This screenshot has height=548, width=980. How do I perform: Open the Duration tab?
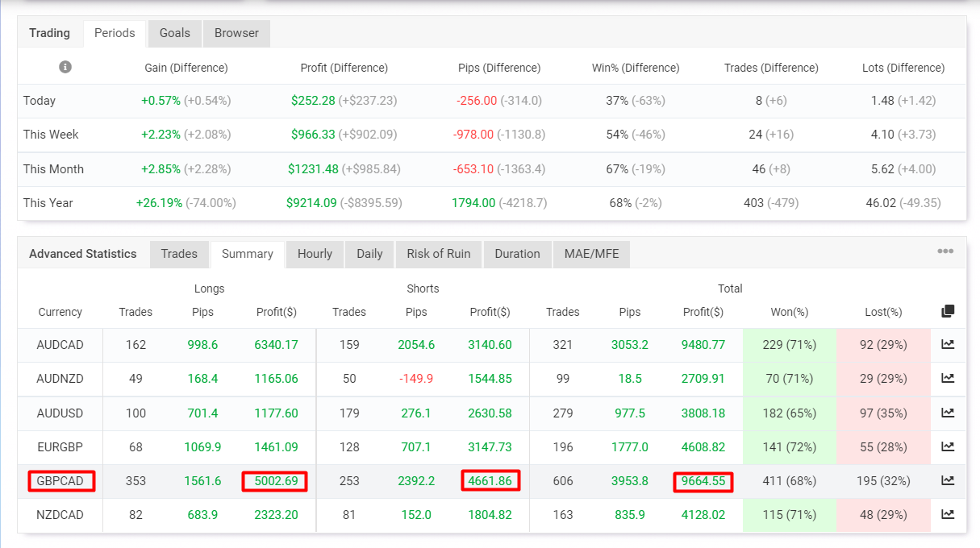(x=517, y=254)
